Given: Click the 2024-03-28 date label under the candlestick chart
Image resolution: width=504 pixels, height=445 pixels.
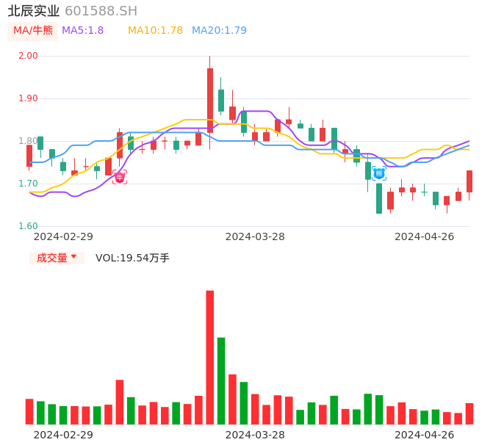Looking at the screenshot, I should pyautogui.click(x=255, y=236).
